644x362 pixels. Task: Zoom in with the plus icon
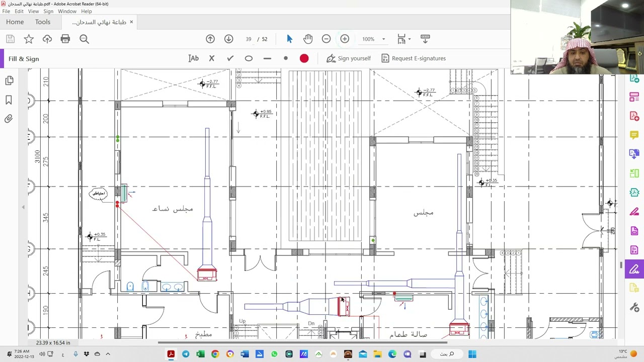tap(345, 39)
